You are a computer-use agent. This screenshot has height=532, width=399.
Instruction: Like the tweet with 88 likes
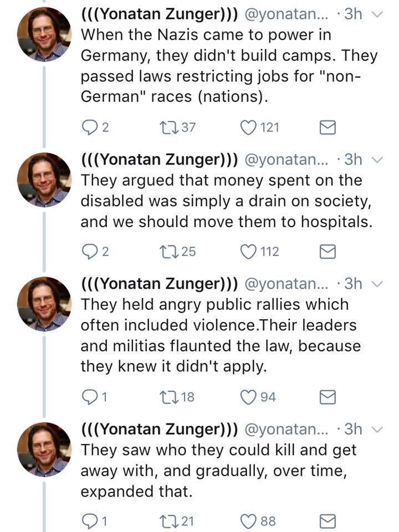[248, 521]
